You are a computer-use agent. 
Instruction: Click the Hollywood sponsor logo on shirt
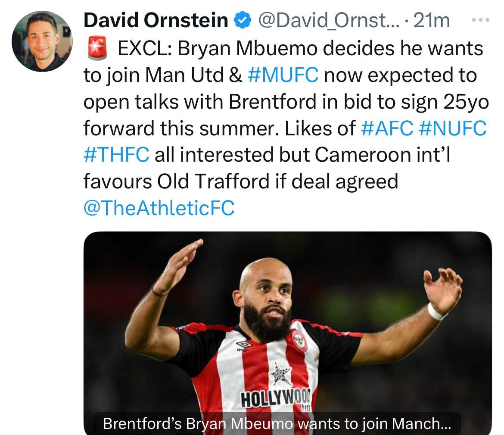276,399
